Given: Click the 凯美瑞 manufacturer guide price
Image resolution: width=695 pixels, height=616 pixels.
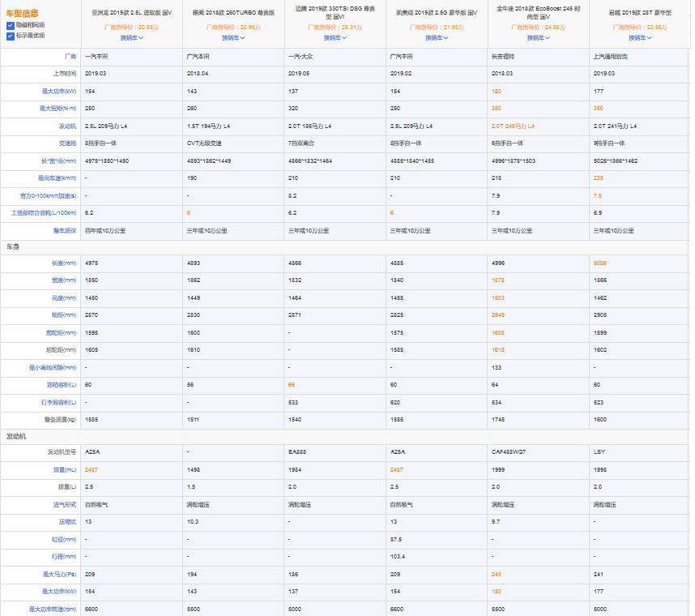Looking at the screenshot, I should [x=437, y=28].
